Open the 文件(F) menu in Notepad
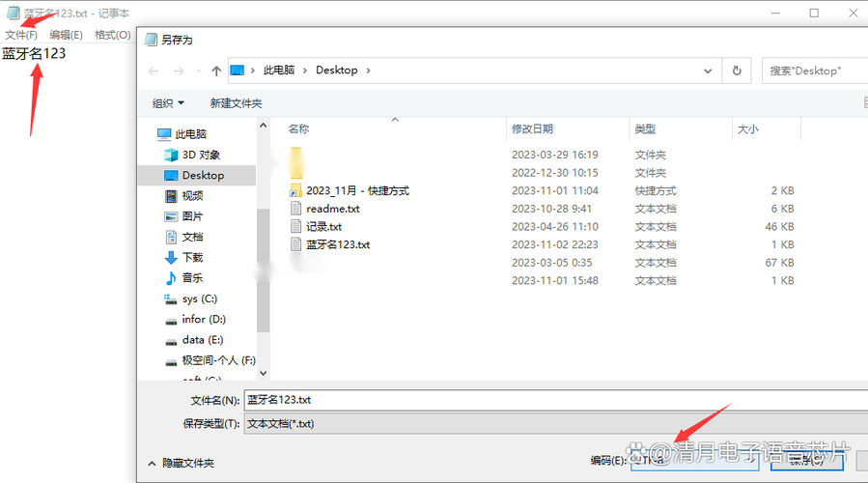868x483 pixels. point(21,35)
